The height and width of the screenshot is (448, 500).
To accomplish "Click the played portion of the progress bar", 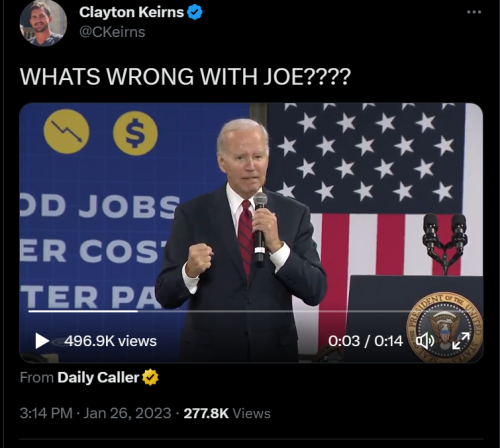I will pyautogui.click(x=83, y=311).
